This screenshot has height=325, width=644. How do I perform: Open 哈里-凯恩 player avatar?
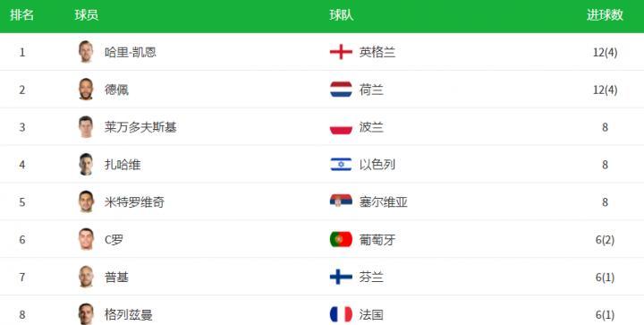tap(86, 52)
